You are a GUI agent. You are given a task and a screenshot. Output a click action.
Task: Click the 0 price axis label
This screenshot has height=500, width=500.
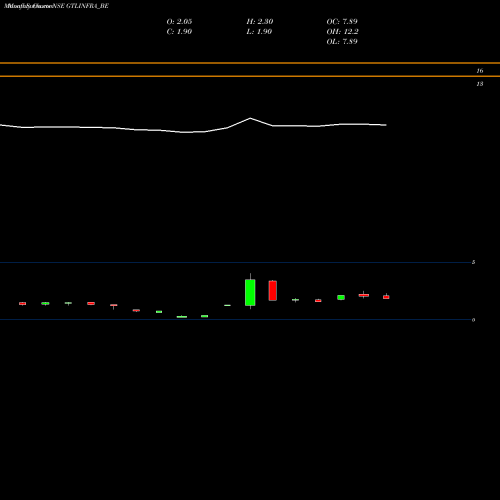(x=473, y=320)
